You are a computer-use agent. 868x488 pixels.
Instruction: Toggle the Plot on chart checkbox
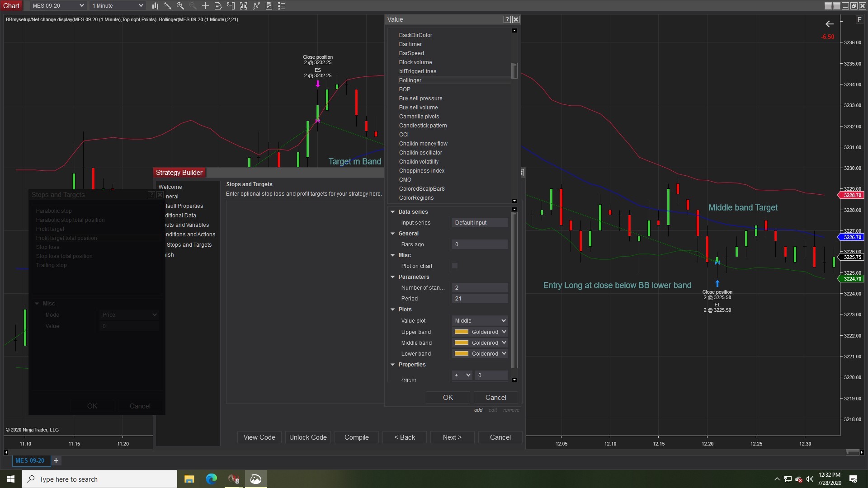pos(455,266)
